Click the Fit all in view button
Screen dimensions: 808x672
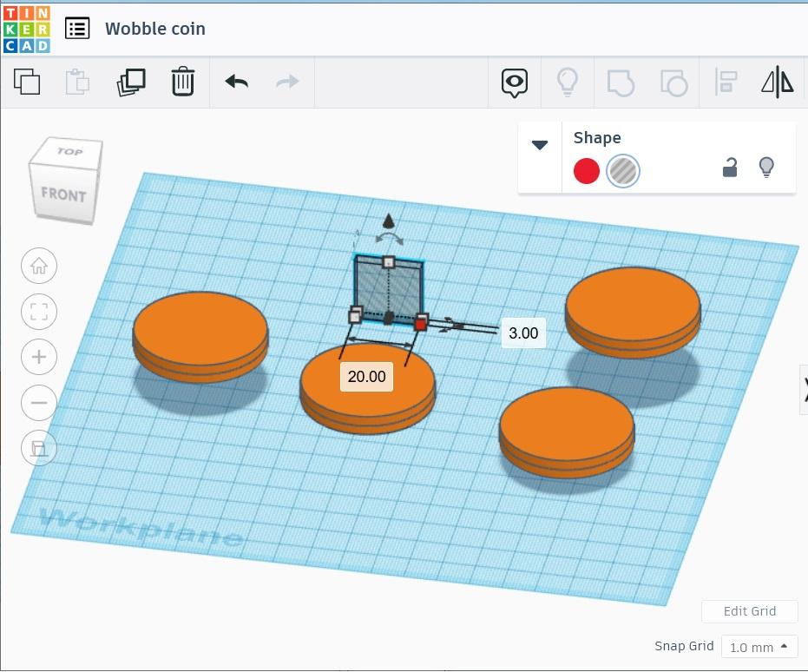(39, 312)
